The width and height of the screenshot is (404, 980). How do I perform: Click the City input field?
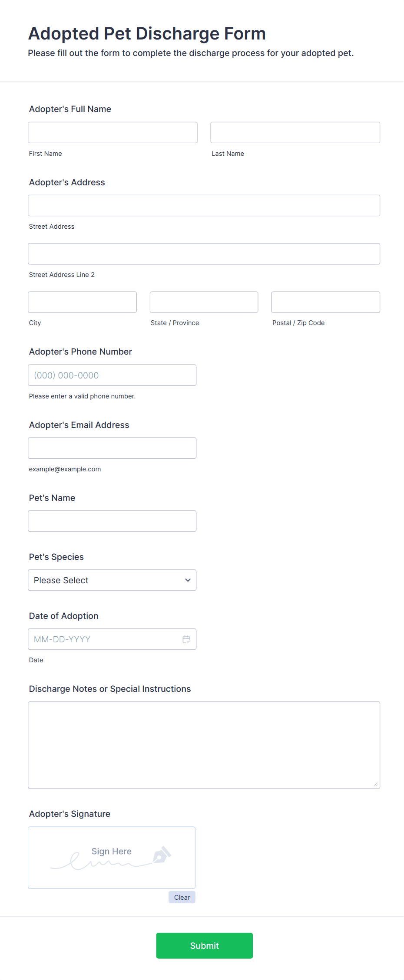coord(82,302)
